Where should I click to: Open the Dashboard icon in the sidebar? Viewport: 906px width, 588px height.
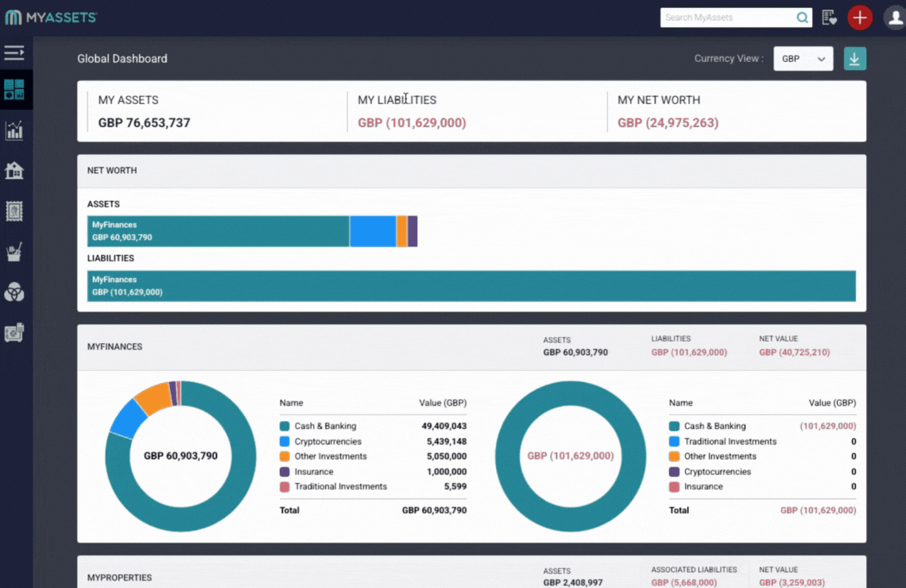coord(14,90)
